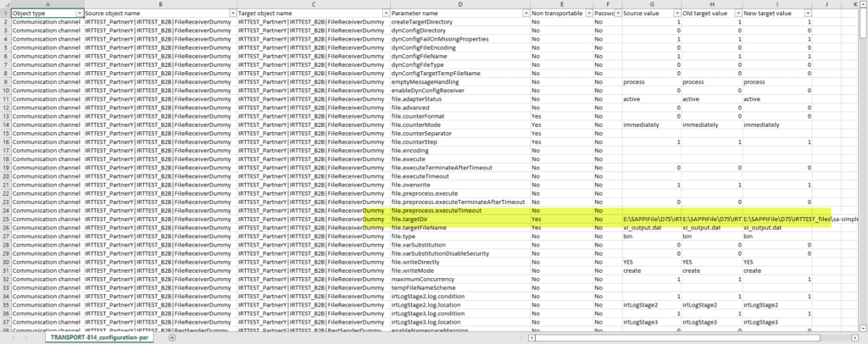This screenshot has width=868, height=344.
Task: Open Object type filter dropdown
Action: click(80, 13)
